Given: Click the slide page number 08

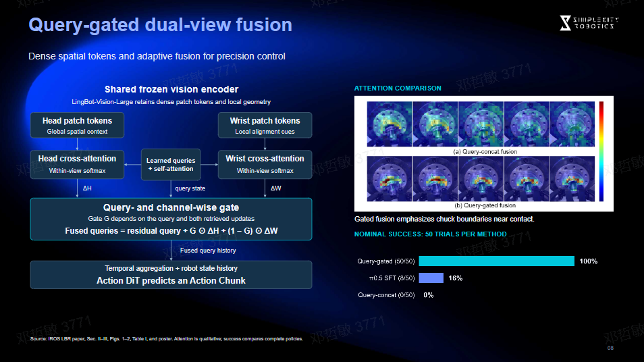Looking at the screenshot, I should [x=610, y=348].
